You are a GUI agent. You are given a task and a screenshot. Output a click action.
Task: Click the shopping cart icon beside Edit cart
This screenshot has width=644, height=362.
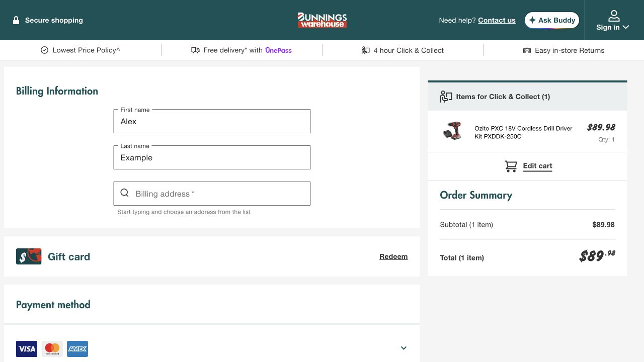point(511,166)
